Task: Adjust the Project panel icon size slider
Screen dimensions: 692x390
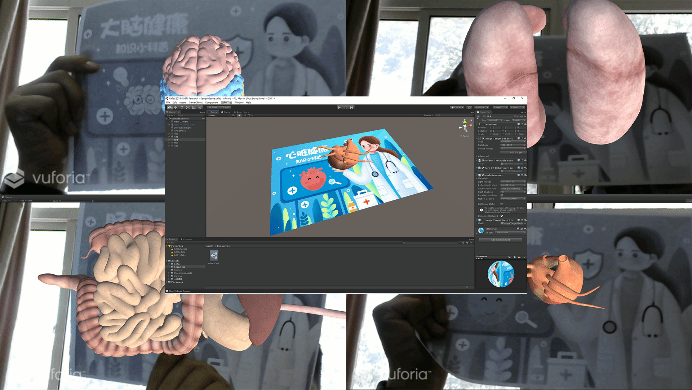Action: (x=467, y=287)
